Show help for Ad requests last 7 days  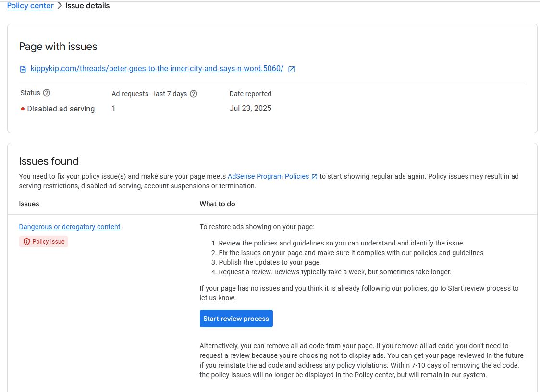click(x=194, y=94)
